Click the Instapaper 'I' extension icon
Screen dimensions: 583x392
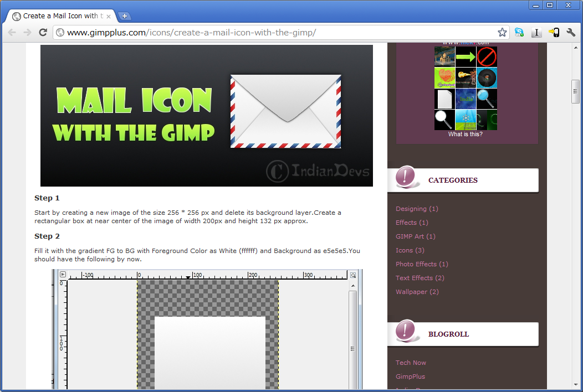(x=536, y=33)
